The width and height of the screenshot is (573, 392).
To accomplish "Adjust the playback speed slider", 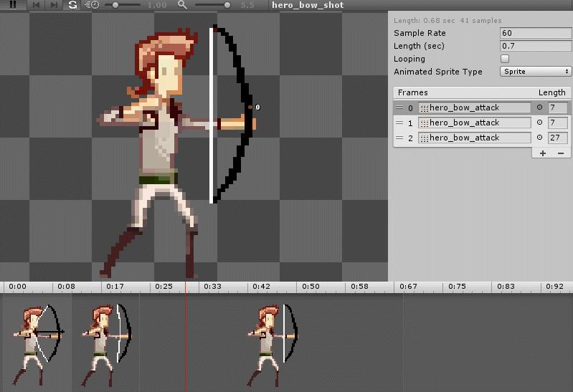I will (116, 5).
